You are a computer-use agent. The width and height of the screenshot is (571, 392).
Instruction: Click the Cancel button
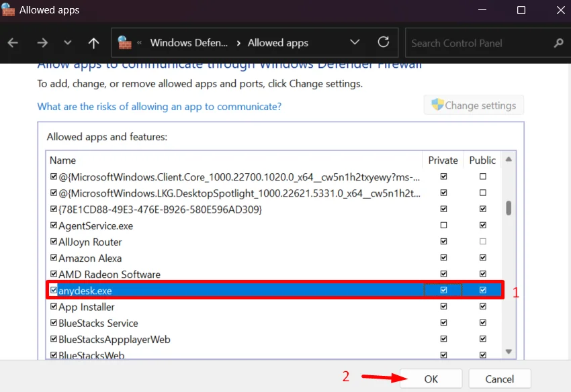500,379
